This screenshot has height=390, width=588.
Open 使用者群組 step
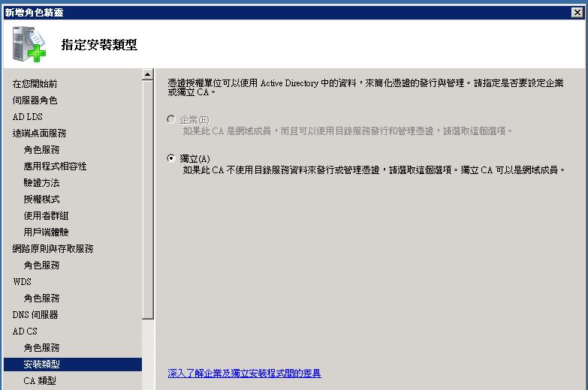[x=46, y=215]
